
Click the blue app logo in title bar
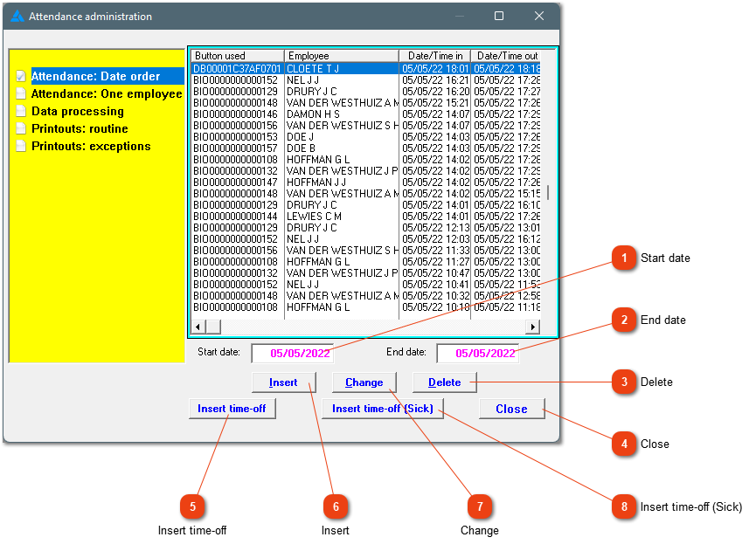click(17, 16)
